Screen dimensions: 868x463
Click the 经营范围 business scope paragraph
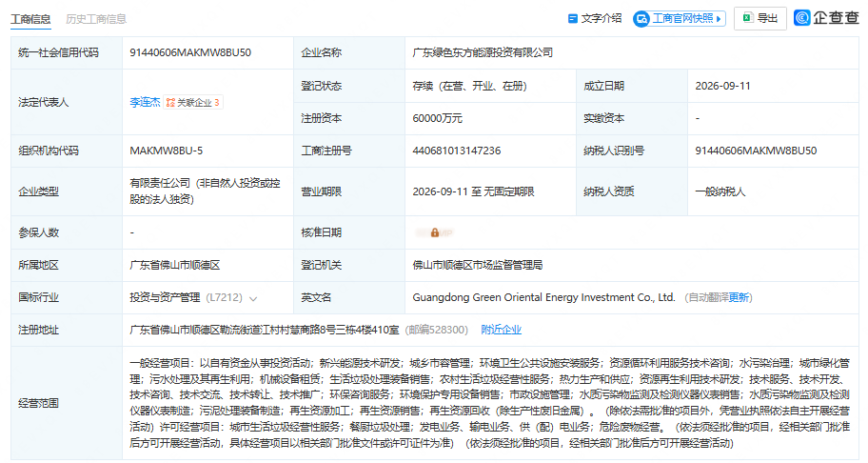[x=489, y=403]
